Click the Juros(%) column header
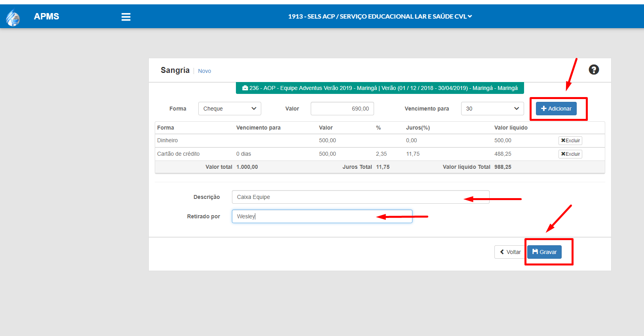Image resolution: width=644 pixels, height=336 pixels. tap(418, 128)
